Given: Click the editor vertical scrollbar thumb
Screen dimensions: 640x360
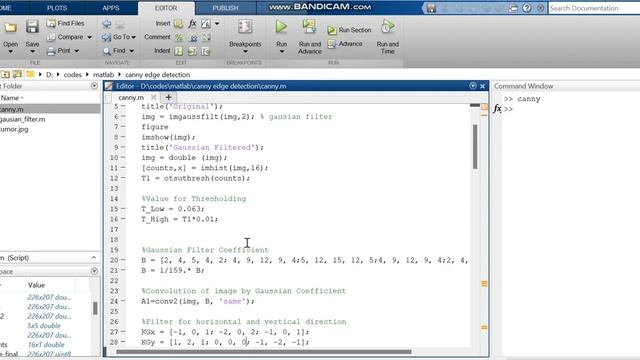Looking at the screenshot, I should click(475, 147).
